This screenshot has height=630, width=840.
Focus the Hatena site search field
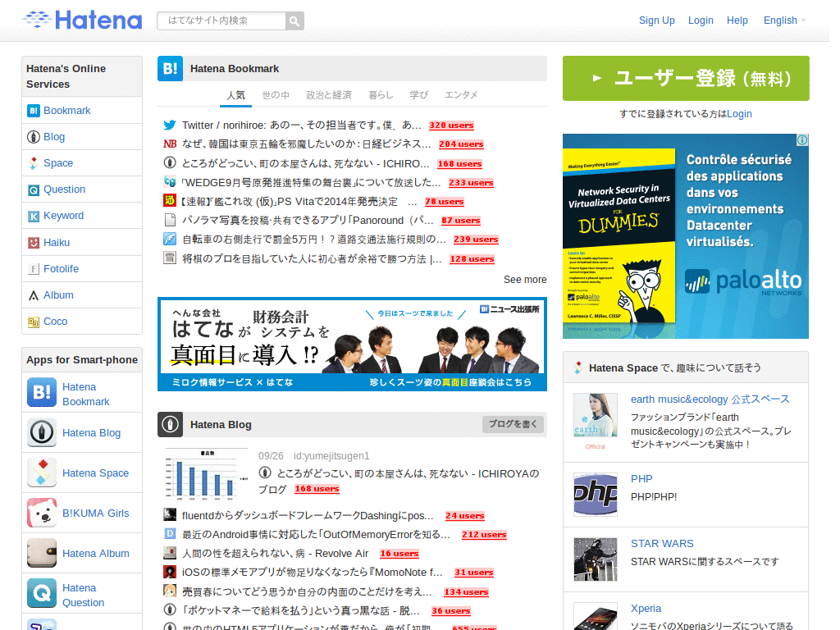tap(221, 21)
